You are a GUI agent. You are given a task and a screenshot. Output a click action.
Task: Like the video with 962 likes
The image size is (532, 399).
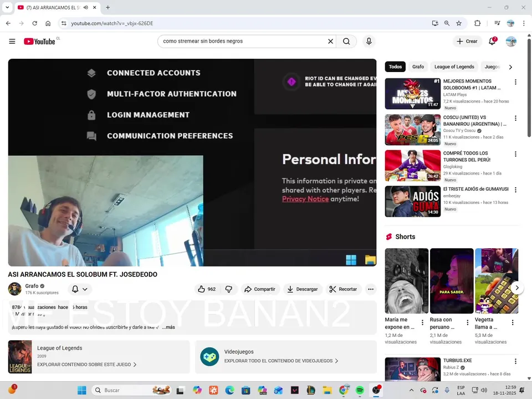coord(207,289)
